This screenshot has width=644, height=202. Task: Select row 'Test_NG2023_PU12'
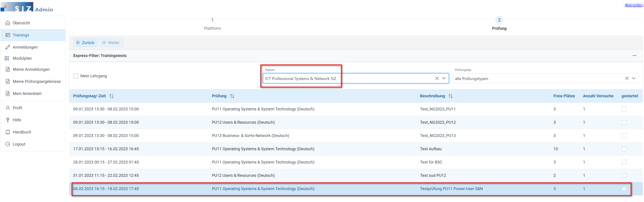point(356,122)
